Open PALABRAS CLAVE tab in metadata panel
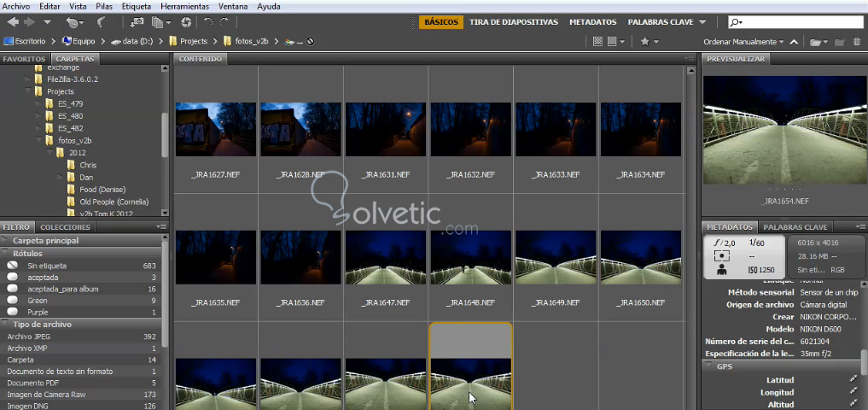Screen dimensions: 868x410 795,226
